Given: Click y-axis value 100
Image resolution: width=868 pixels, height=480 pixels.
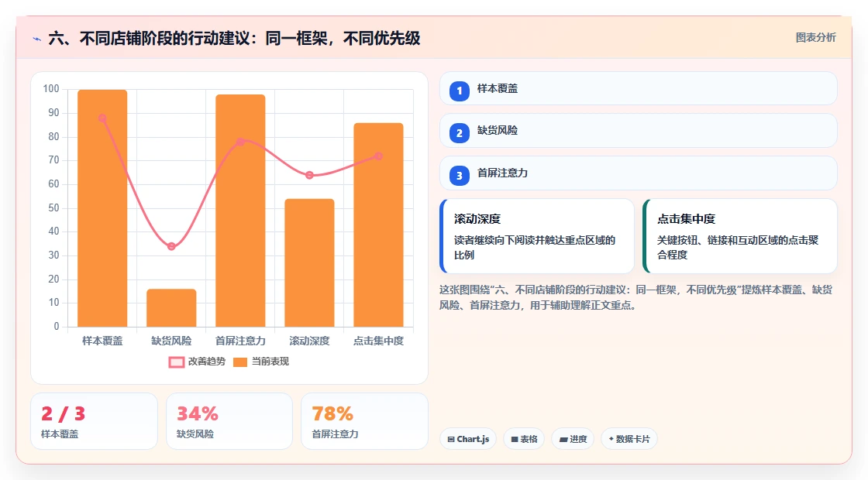Looking at the screenshot, I should (x=51, y=89).
